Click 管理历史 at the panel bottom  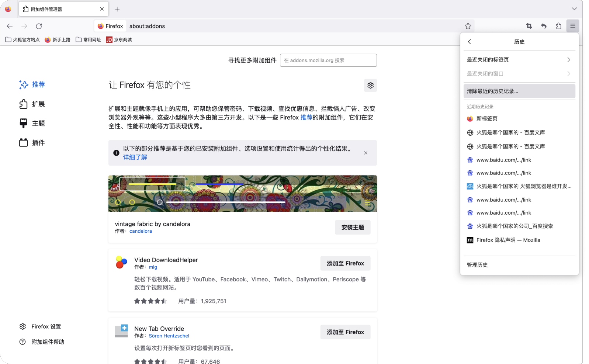point(519,265)
